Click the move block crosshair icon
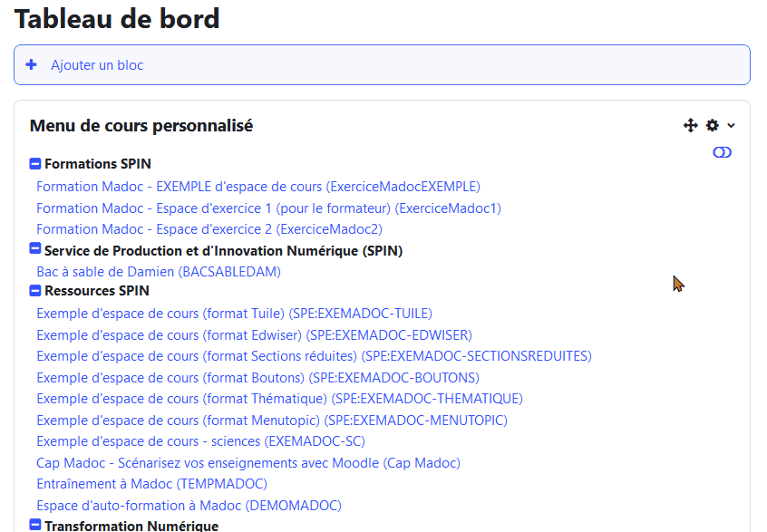This screenshot has width=767, height=532. tap(690, 125)
